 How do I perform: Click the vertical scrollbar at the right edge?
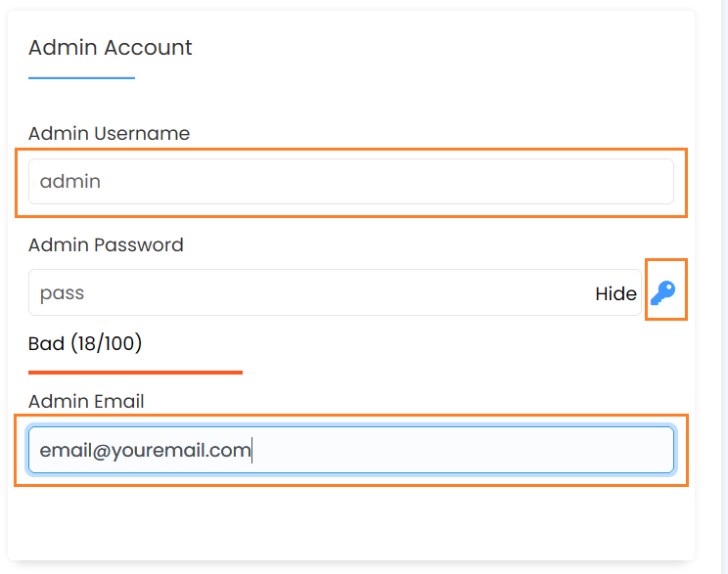(724, 287)
